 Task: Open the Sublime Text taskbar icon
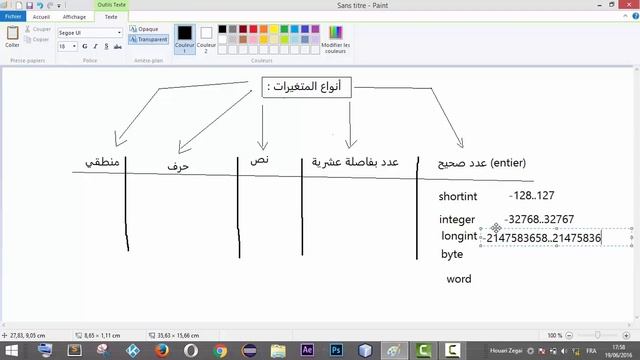pos(75,351)
